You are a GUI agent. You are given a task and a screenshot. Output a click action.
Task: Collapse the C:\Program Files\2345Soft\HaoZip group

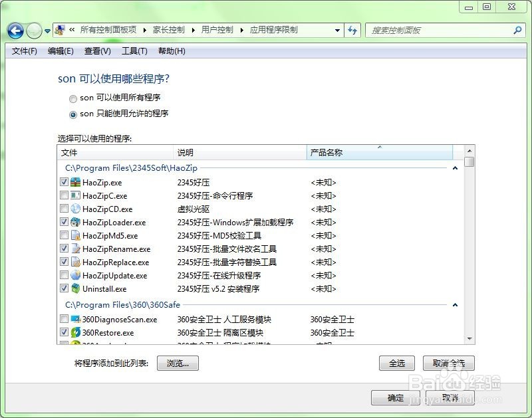click(x=455, y=168)
